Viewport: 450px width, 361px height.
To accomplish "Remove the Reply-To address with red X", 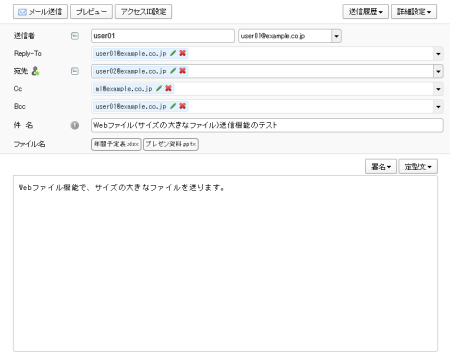I will tap(182, 53).
